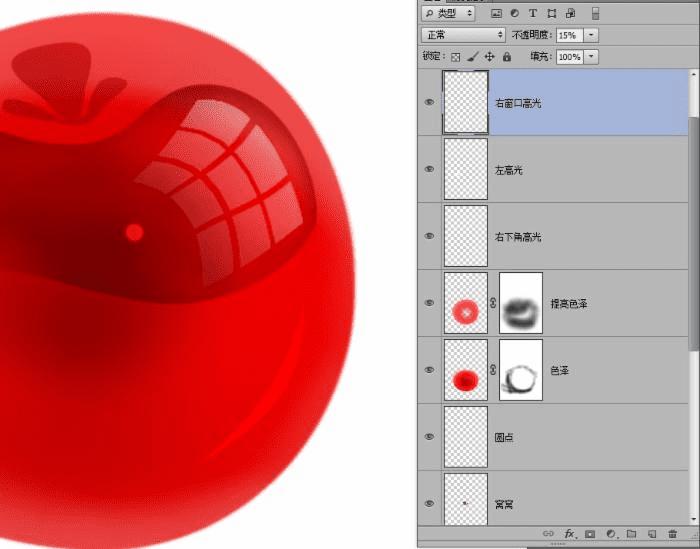Lock position move icon
Screen dimensions: 700x549
pos(490,57)
